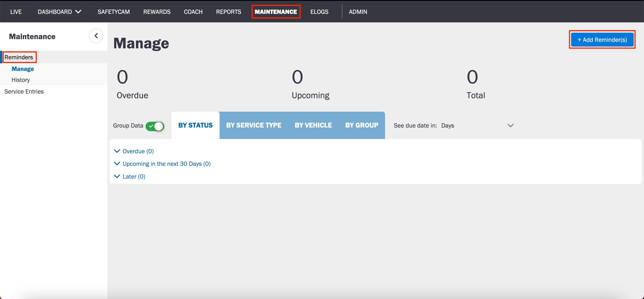
Task: Expand the Overdue (0) section
Action: [134, 151]
